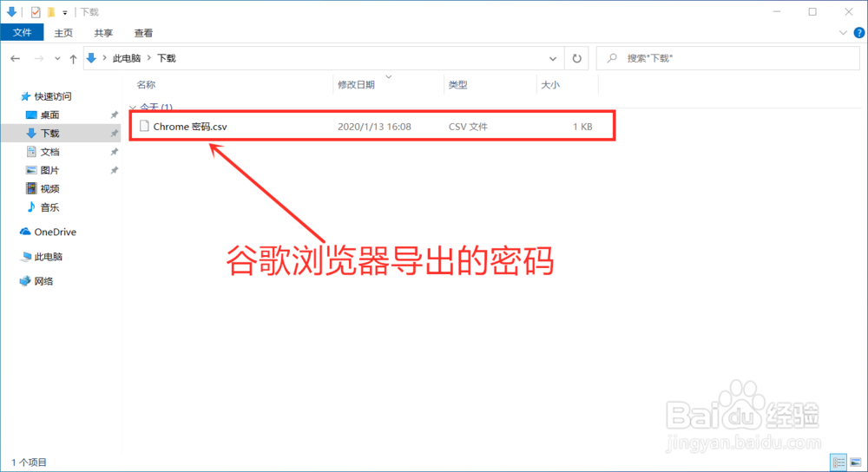Click the 搜索"下载" search box
The image size is (868, 472).
[727, 58]
